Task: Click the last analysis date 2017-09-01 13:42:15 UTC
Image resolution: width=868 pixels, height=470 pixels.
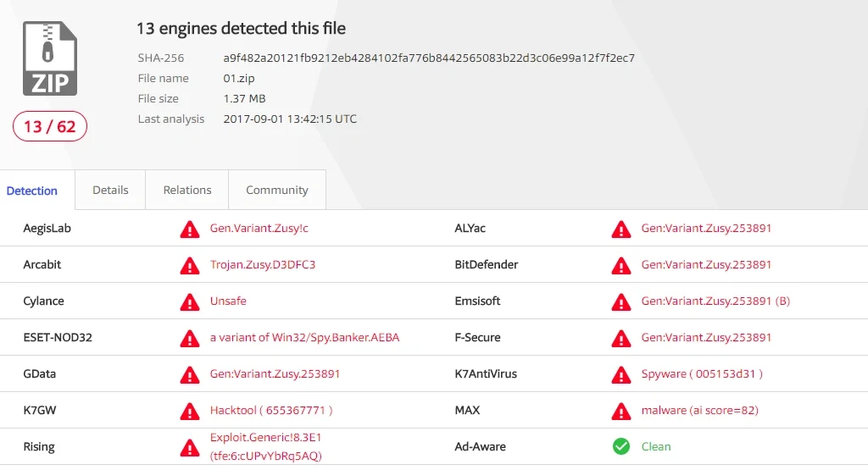Action: click(x=290, y=119)
